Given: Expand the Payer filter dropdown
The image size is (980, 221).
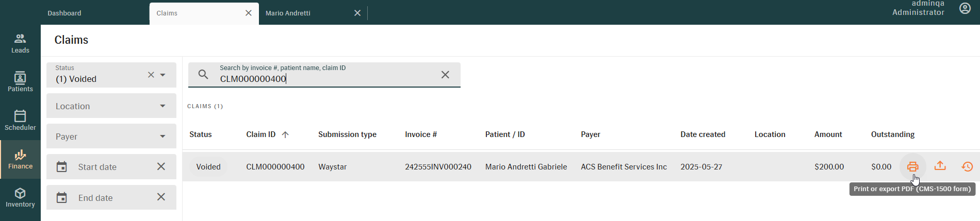Looking at the screenshot, I should pyautogui.click(x=162, y=137).
